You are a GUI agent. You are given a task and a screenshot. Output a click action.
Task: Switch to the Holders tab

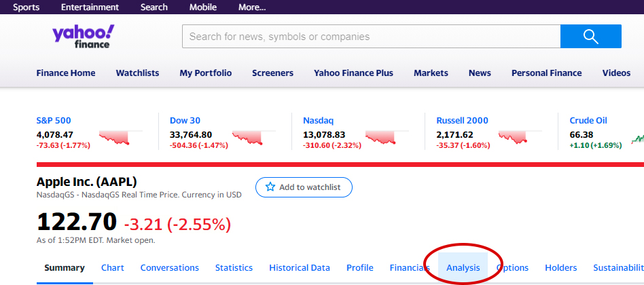[x=560, y=268]
